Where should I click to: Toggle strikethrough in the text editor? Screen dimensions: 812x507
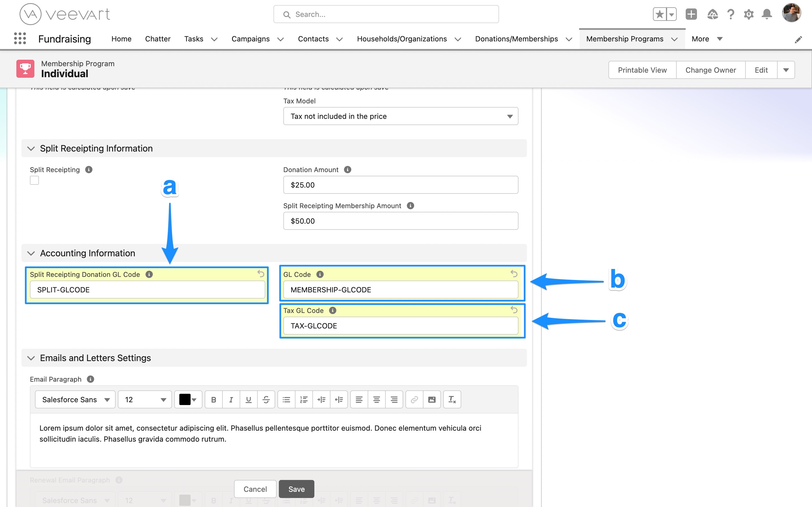266,399
